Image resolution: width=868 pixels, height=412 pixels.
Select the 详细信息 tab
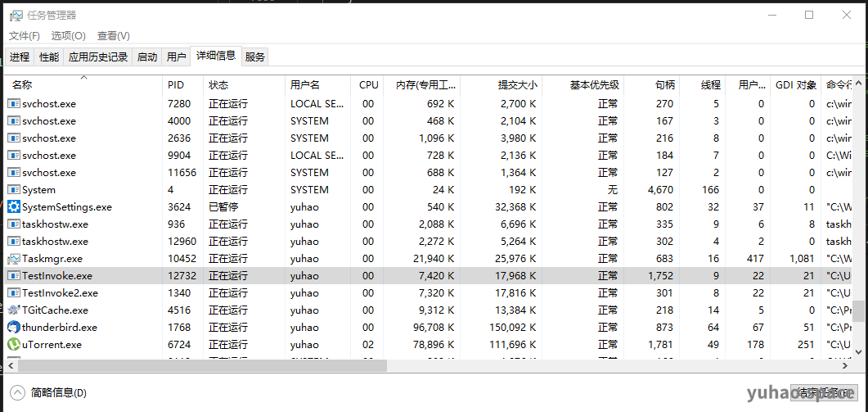216,56
